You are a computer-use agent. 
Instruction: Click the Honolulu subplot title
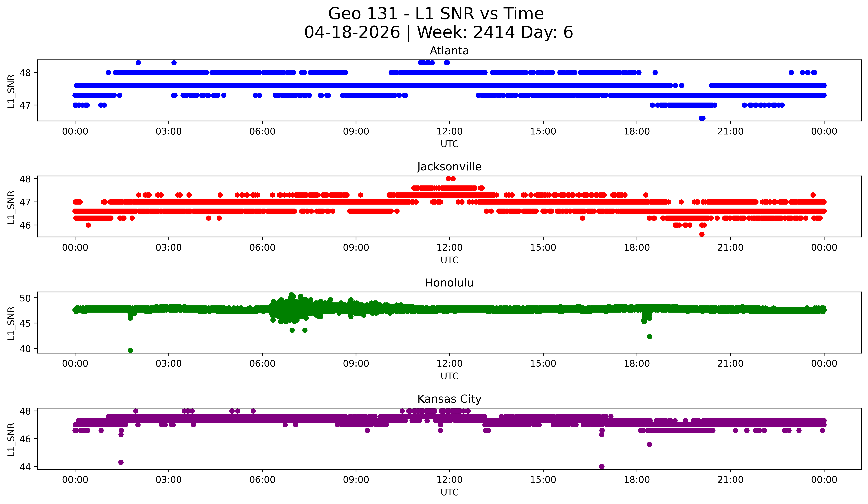(x=449, y=283)
